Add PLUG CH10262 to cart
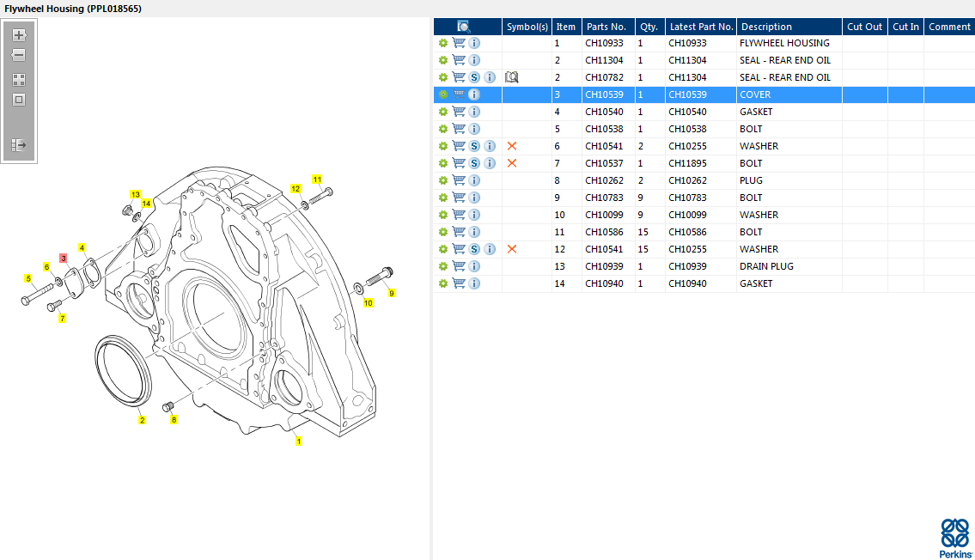This screenshot has height=560, width=975. [x=459, y=180]
